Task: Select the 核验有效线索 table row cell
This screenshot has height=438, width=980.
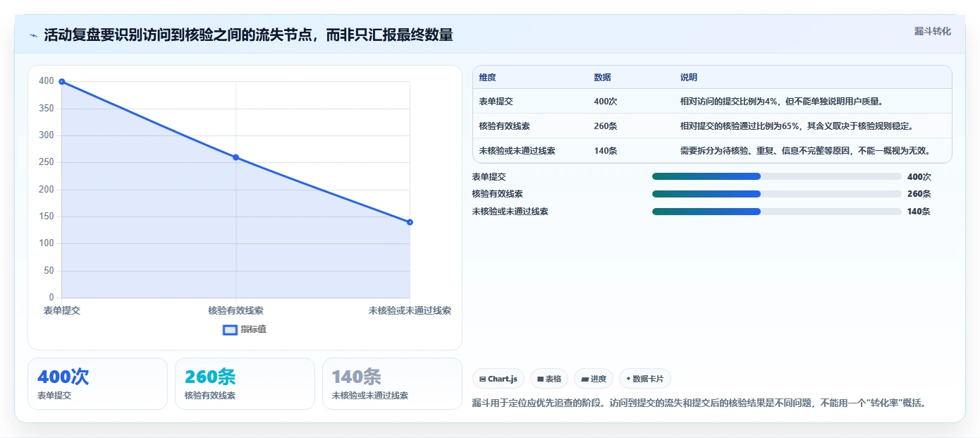Action: point(504,126)
